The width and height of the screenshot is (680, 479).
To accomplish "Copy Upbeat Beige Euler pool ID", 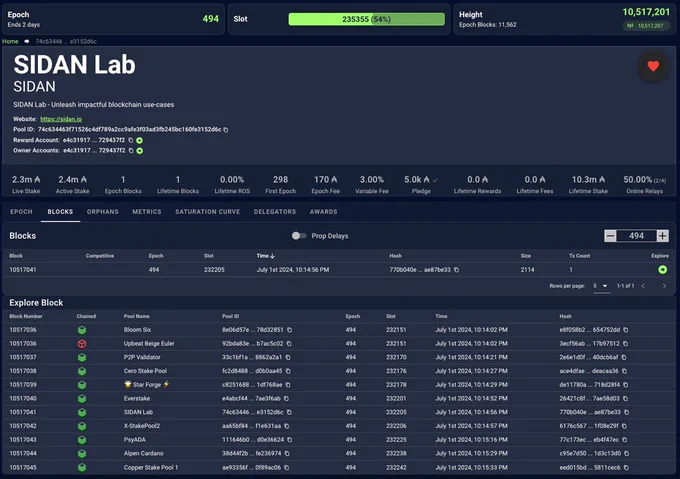I will pyautogui.click(x=289, y=344).
